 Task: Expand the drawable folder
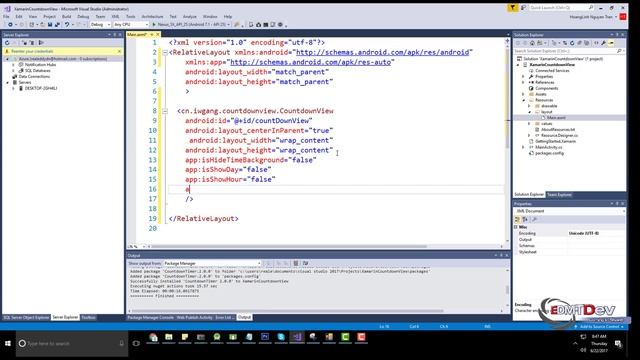pos(529,106)
